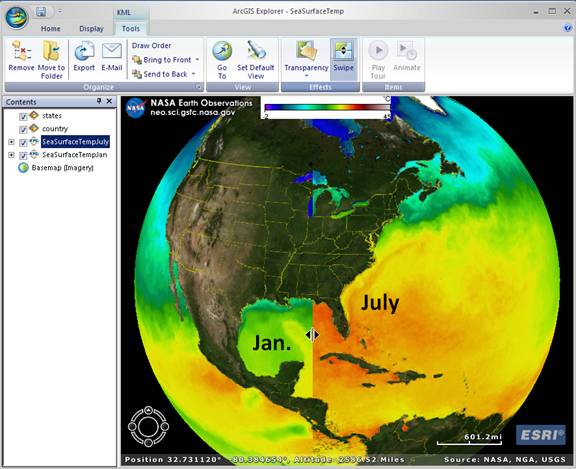Click the 601.2mi scale bar
The width and height of the screenshot is (576, 469).
(469, 440)
